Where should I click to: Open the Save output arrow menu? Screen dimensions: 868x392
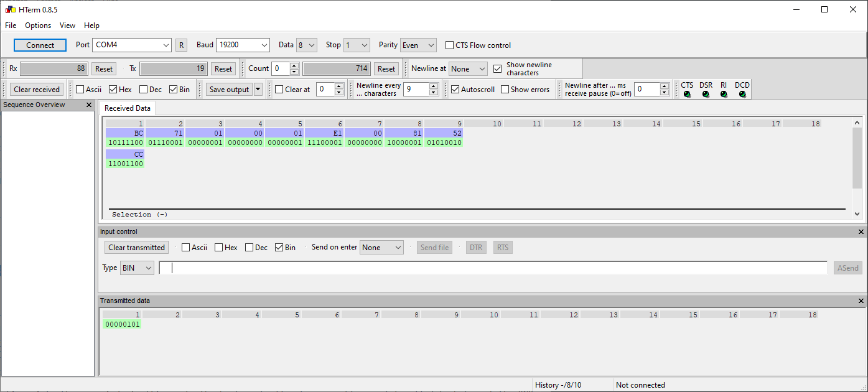coord(258,90)
